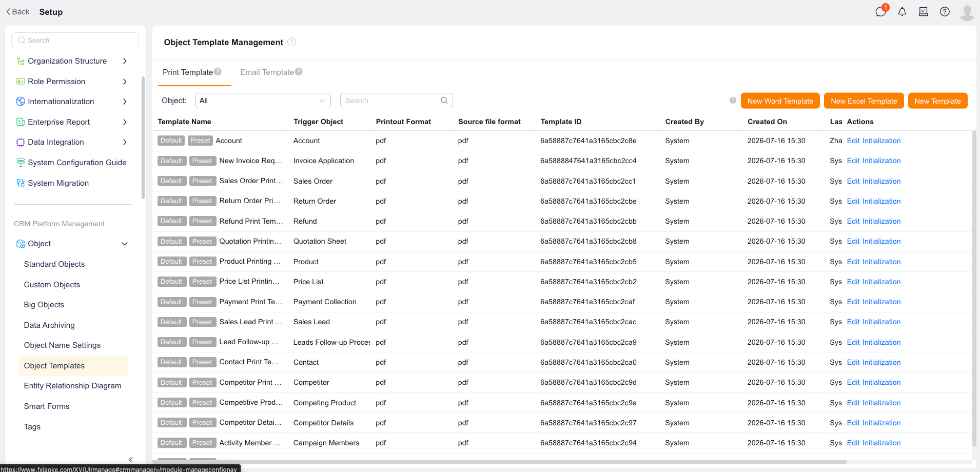
Task: Switch to the Print Template tab
Action: point(188,72)
